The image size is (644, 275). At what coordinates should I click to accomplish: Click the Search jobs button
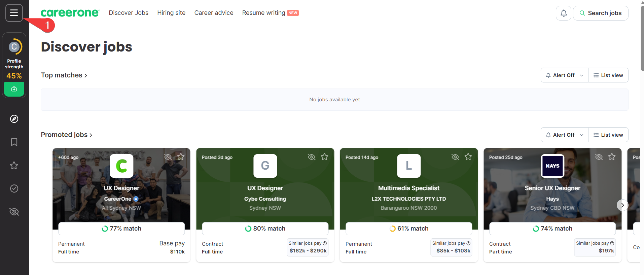coord(601,13)
